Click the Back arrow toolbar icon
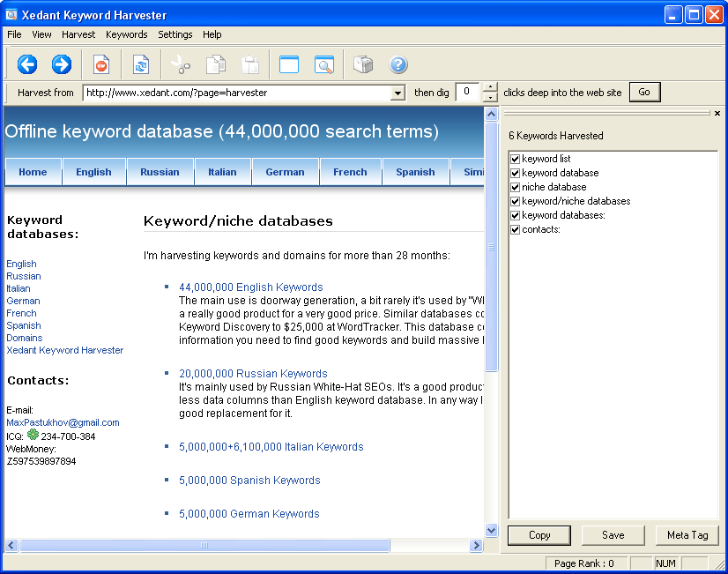The height and width of the screenshot is (574, 728). (x=27, y=64)
